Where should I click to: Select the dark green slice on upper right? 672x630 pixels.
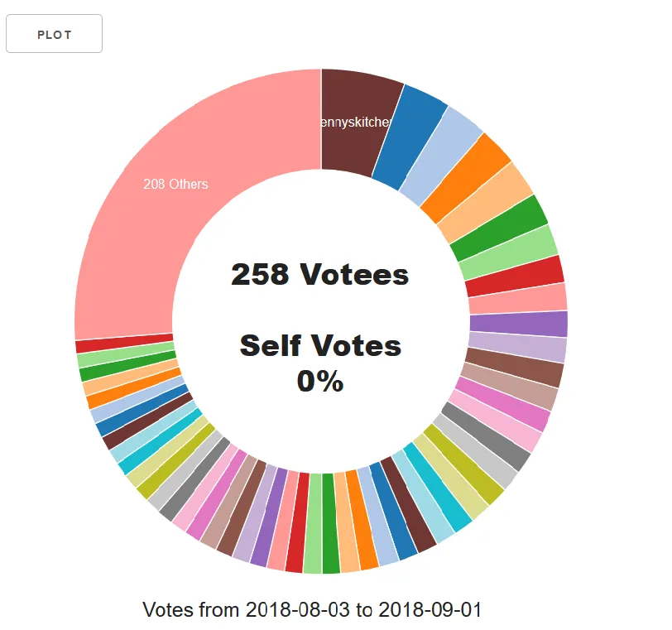[499, 228]
